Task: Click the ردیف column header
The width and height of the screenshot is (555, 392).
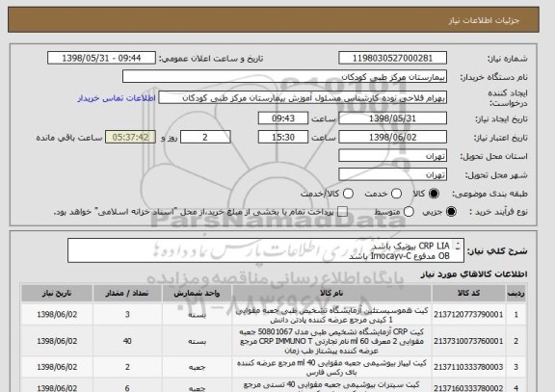Action: [516, 294]
